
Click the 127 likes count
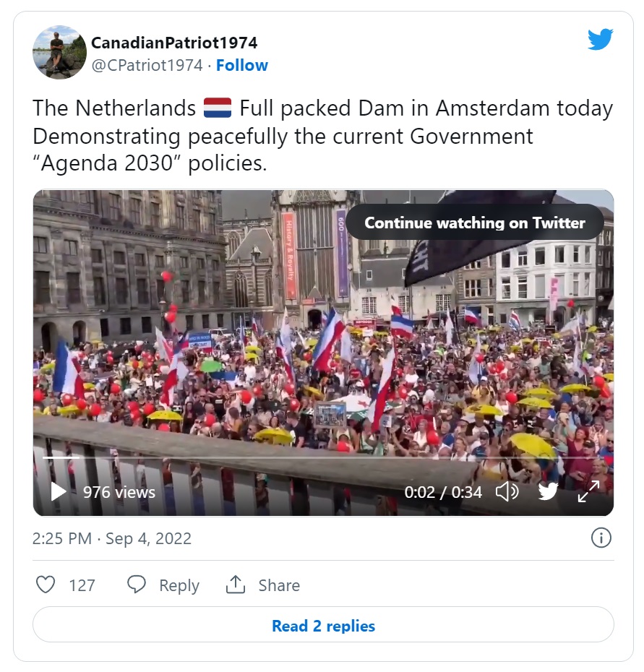[82, 585]
